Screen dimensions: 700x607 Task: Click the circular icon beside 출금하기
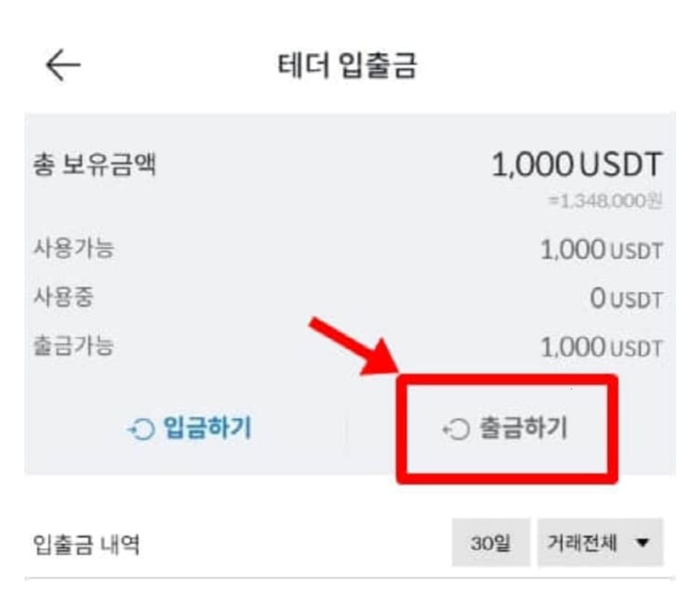[456, 429]
